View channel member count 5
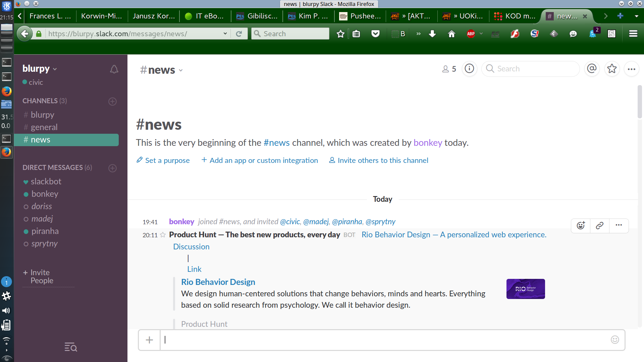The width and height of the screenshot is (644, 362). pos(449,69)
